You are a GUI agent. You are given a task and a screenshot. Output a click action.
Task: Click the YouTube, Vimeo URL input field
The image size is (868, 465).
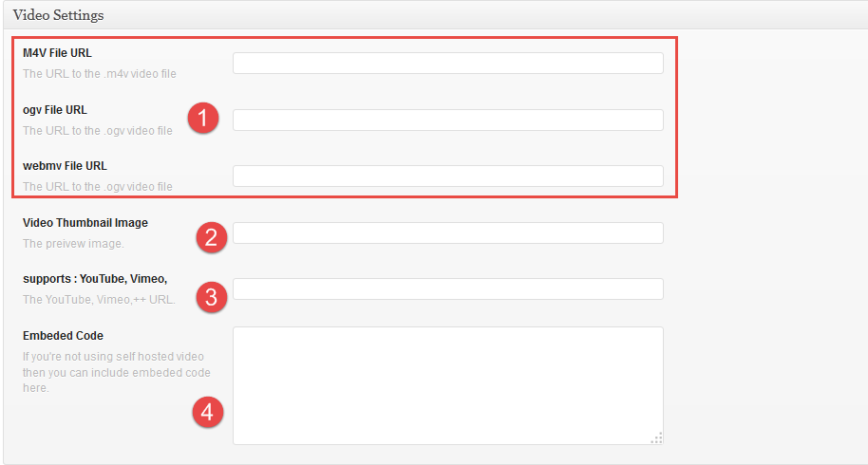[447, 288]
